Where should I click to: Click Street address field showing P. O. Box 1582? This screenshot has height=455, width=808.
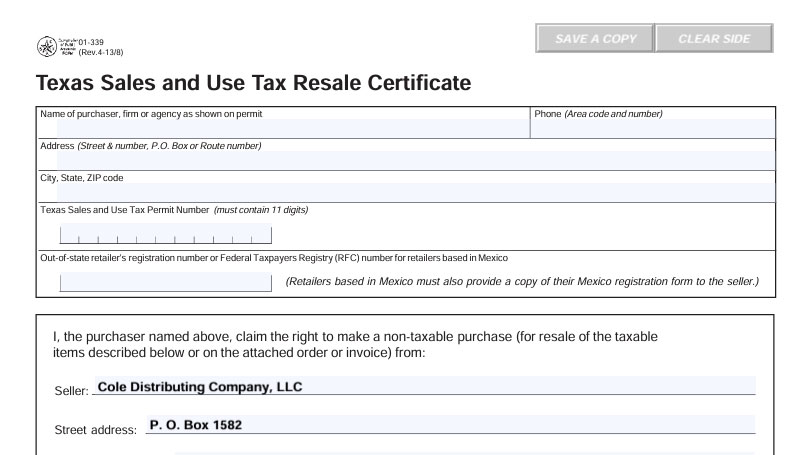451,425
